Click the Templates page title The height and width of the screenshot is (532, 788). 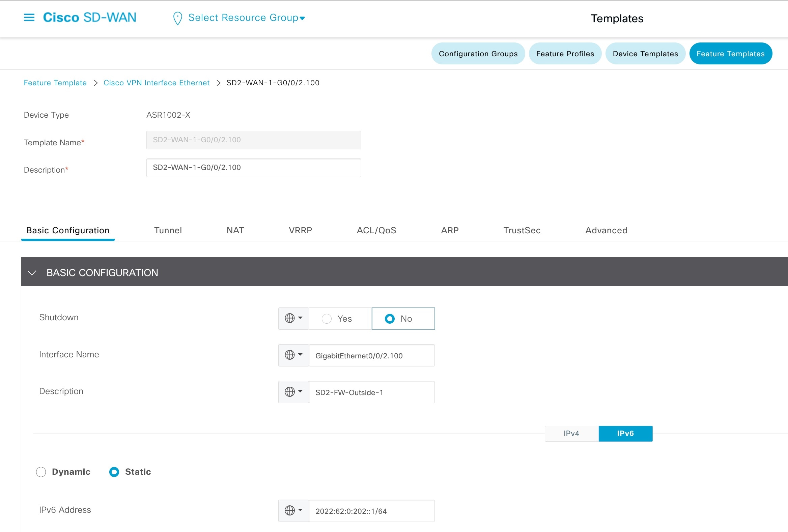[617, 18]
